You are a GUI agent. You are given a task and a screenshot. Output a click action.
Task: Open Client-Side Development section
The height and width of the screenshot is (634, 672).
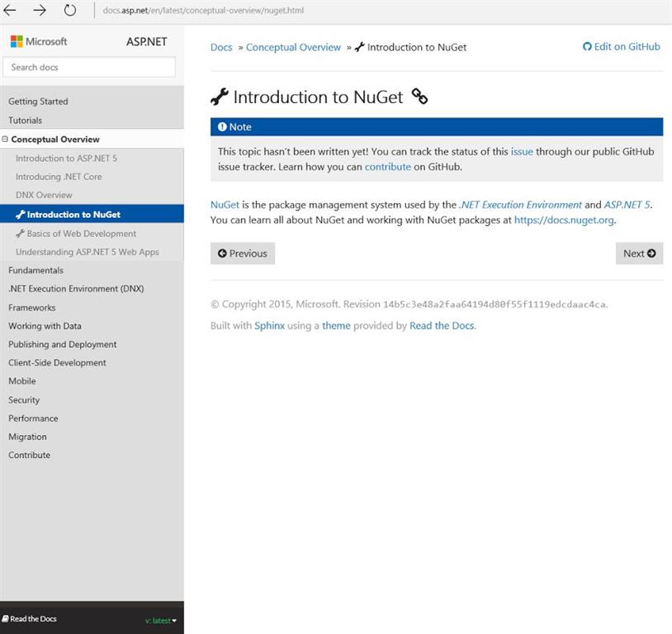click(58, 362)
